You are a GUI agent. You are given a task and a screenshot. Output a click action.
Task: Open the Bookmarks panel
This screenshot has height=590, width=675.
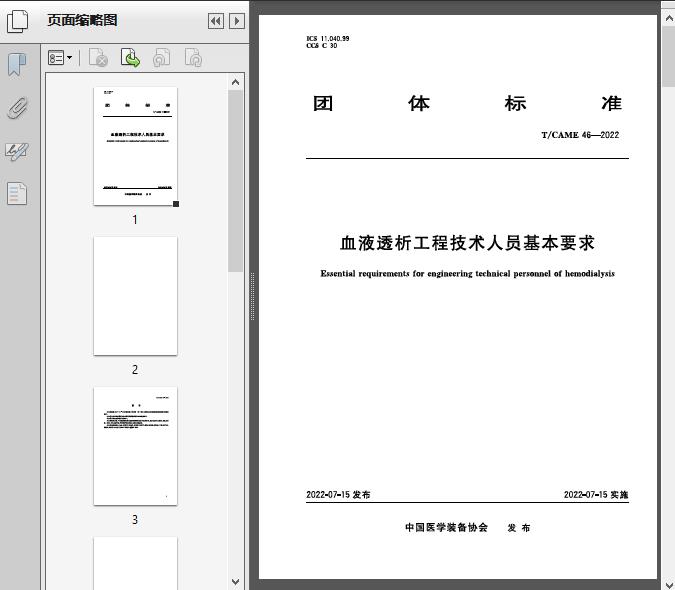17,65
